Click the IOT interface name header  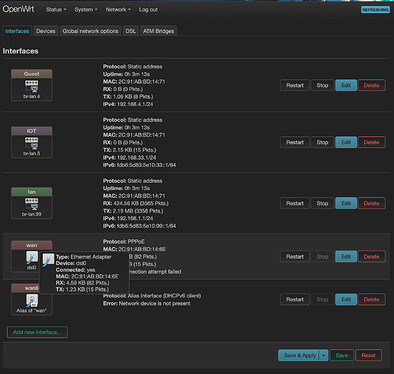[x=32, y=131]
